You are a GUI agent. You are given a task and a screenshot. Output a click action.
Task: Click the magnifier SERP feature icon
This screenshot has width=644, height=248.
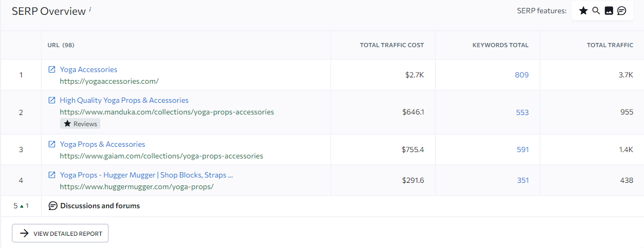[596, 11]
